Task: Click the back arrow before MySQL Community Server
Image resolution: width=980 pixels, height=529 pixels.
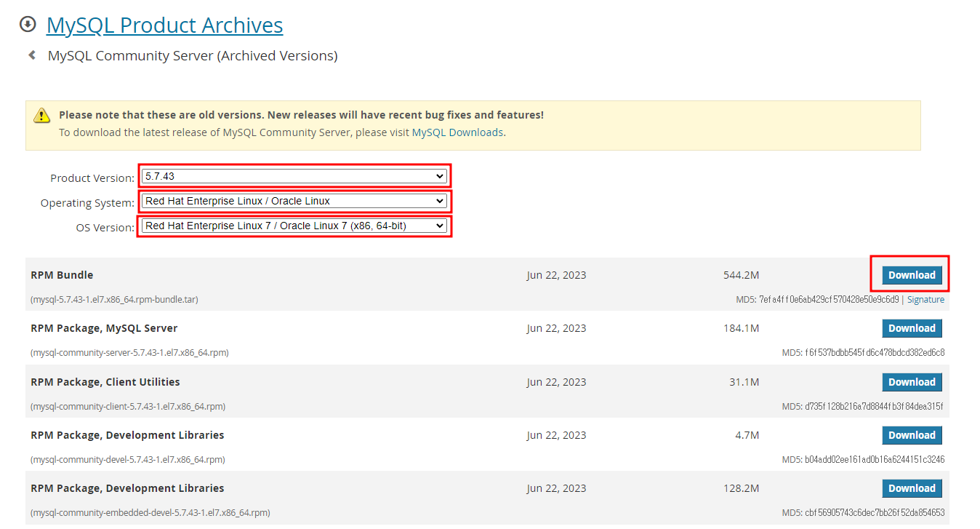Action: [32, 55]
